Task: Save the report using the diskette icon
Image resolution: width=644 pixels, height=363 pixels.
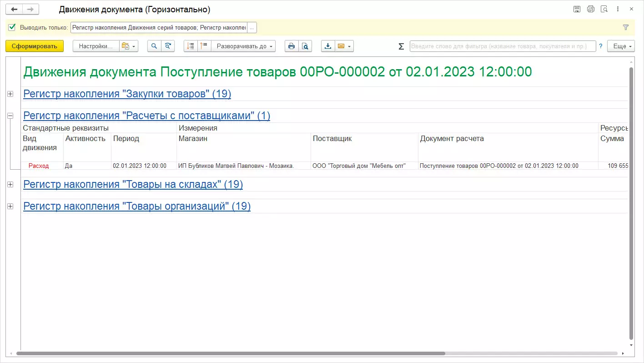Action: point(577,9)
